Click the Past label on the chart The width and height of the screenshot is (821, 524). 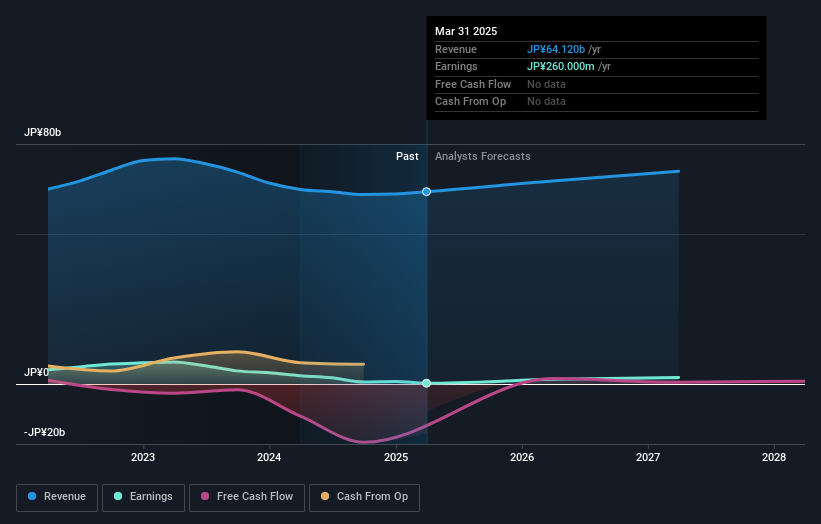coord(407,157)
